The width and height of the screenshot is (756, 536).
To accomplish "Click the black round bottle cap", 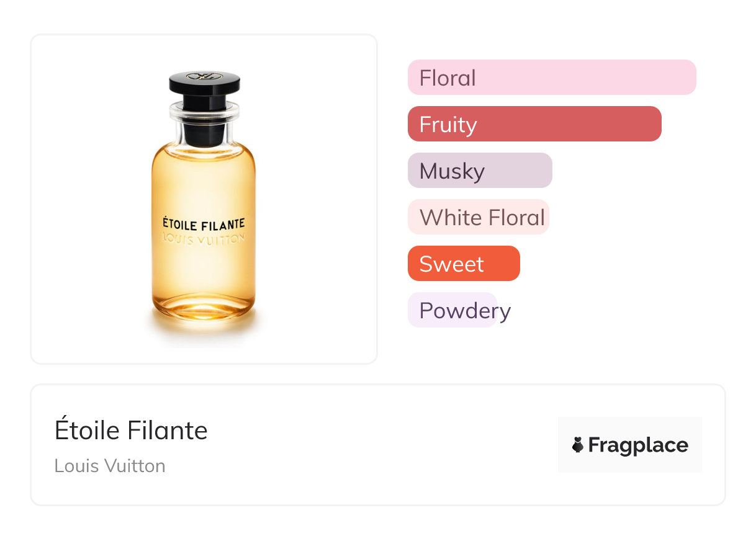I will (x=204, y=83).
